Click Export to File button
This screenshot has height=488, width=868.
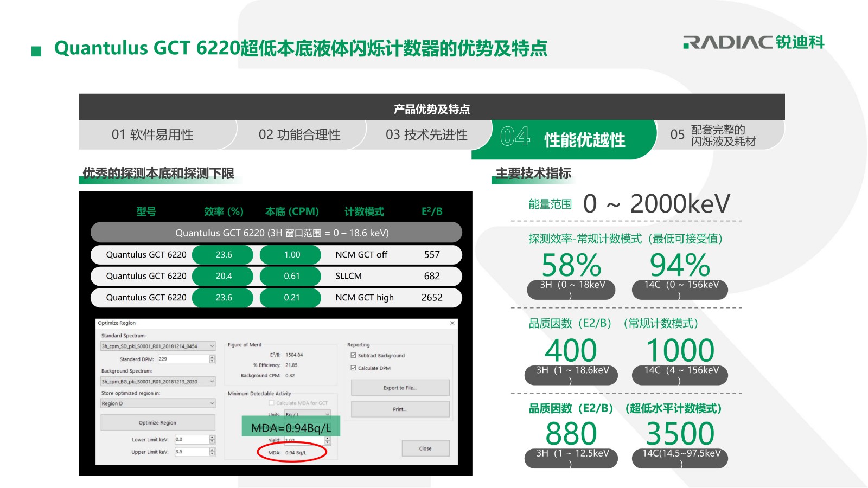[400, 388]
